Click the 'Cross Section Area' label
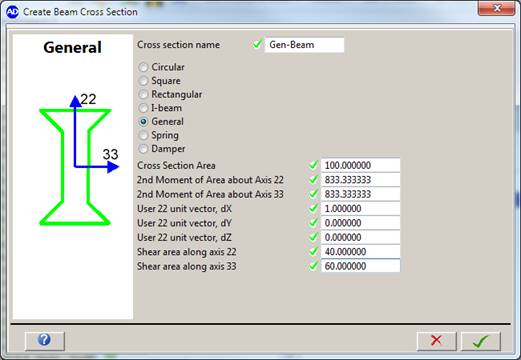Screen dimensions: 521x360 coord(176,165)
